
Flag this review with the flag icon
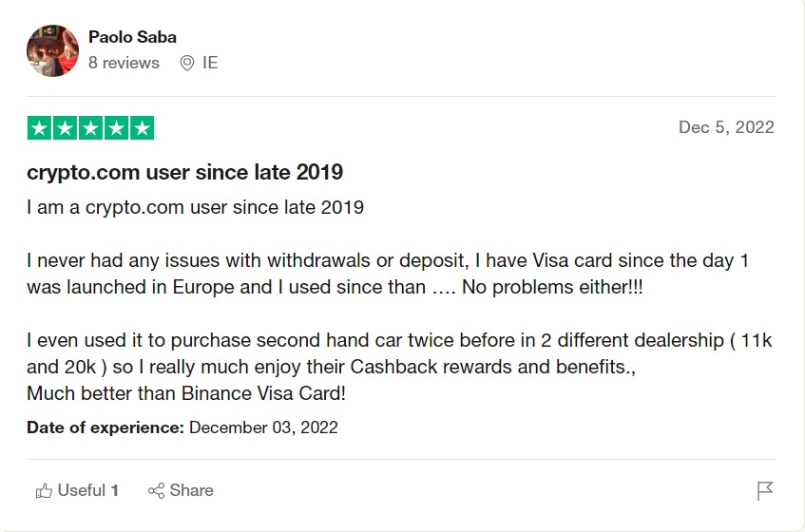point(765,490)
